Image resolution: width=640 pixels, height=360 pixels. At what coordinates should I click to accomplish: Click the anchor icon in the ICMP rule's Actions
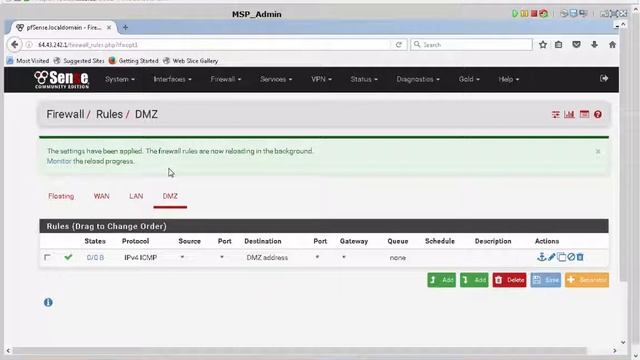click(541, 257)
